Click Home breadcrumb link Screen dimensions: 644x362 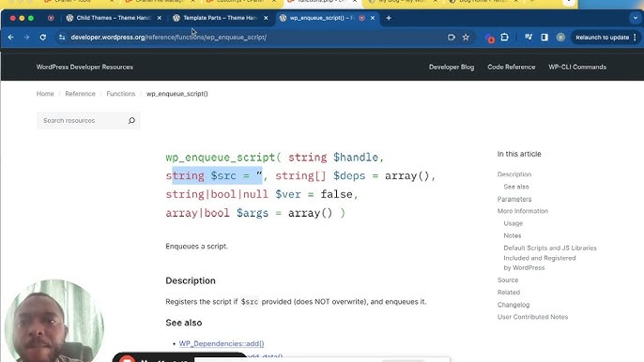pos(45,94)
